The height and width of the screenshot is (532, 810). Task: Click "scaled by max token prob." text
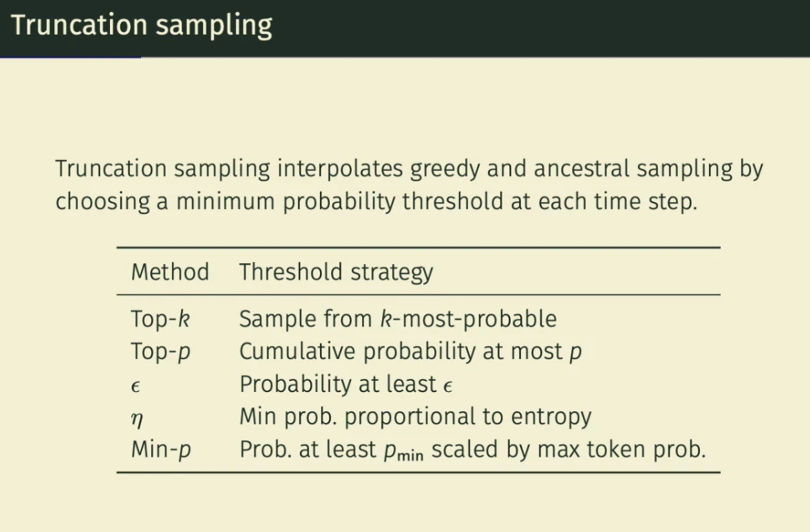tap(568, 449)
